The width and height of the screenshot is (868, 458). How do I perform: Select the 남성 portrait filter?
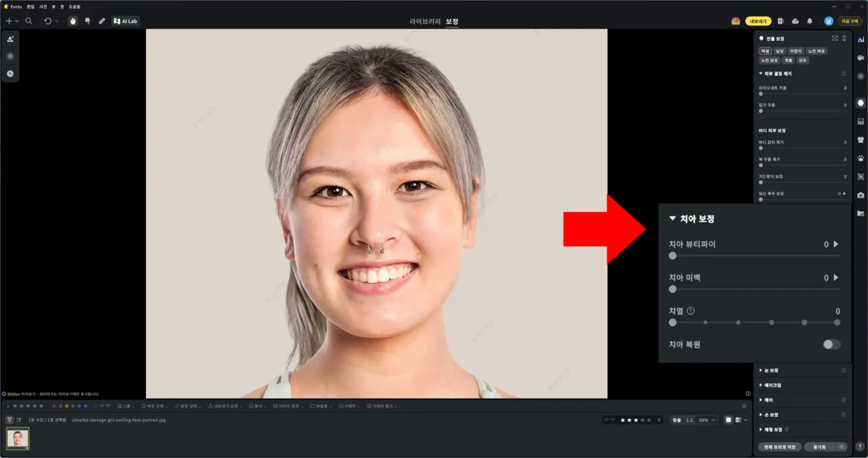pyautogui.click(x=780, y=51)
